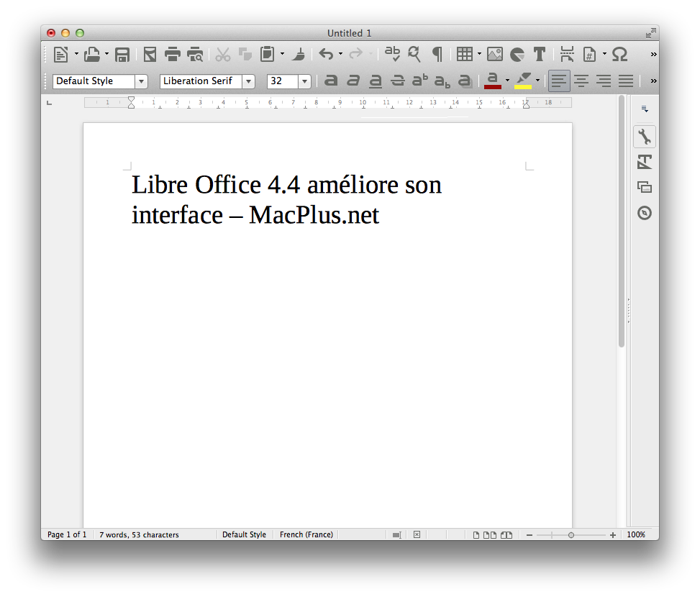Toggle subscript formatting
Image resolution: width=700 pixels, height=597 pixels.
(442, 81)
